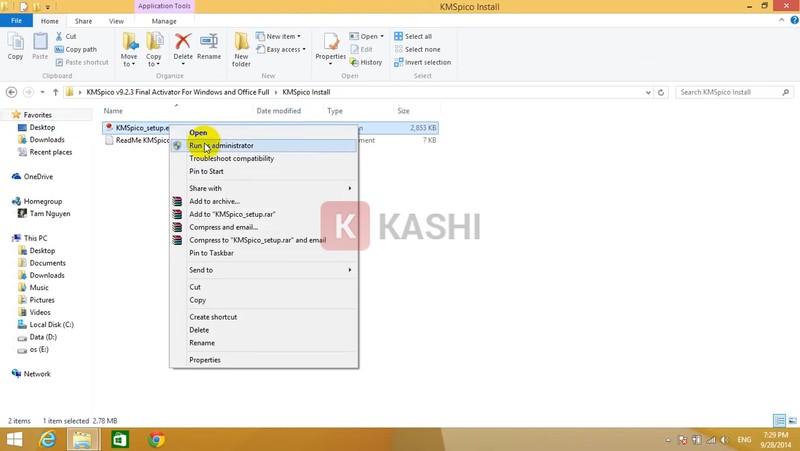Viewport: 800px width, 451px height.
Task: Click Copy path in ribbon
Action: coord(76,49)
